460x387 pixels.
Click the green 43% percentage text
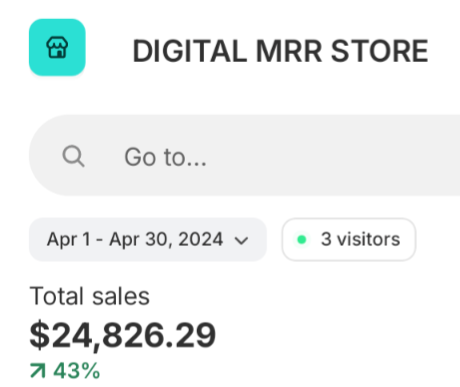click(x=77, y=371)
